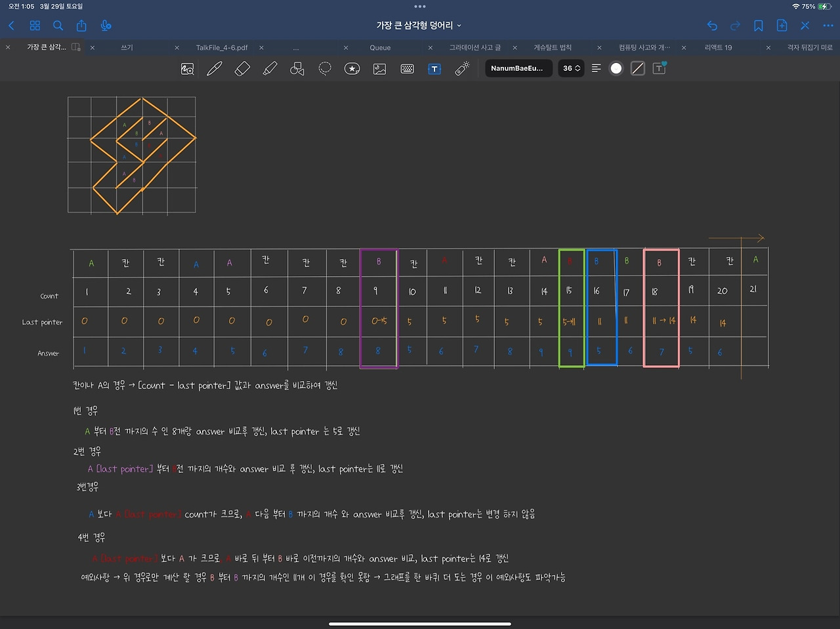Tap the '3번경우' heading
The height and width of the screenshot is (629, 840).
tap(87, 487)
